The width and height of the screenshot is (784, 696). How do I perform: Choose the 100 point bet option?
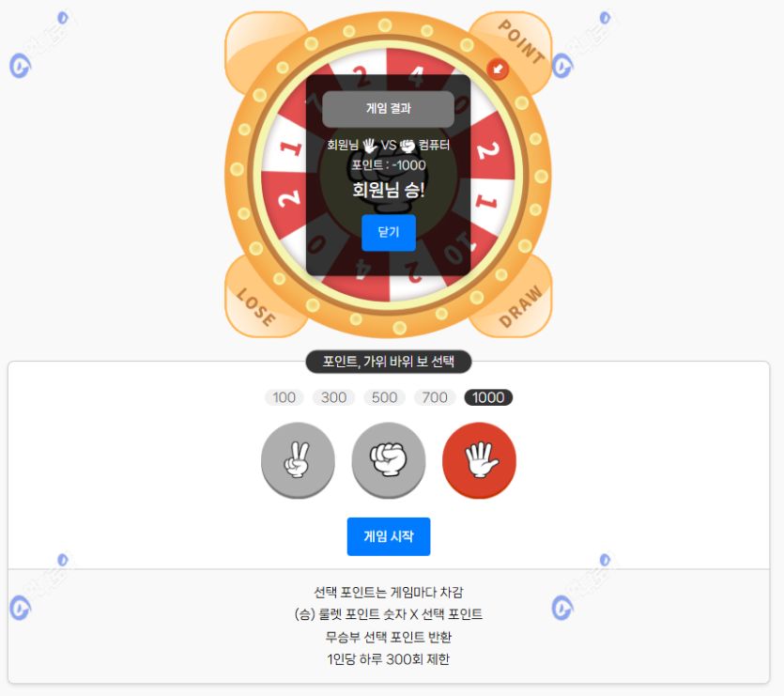284,397
